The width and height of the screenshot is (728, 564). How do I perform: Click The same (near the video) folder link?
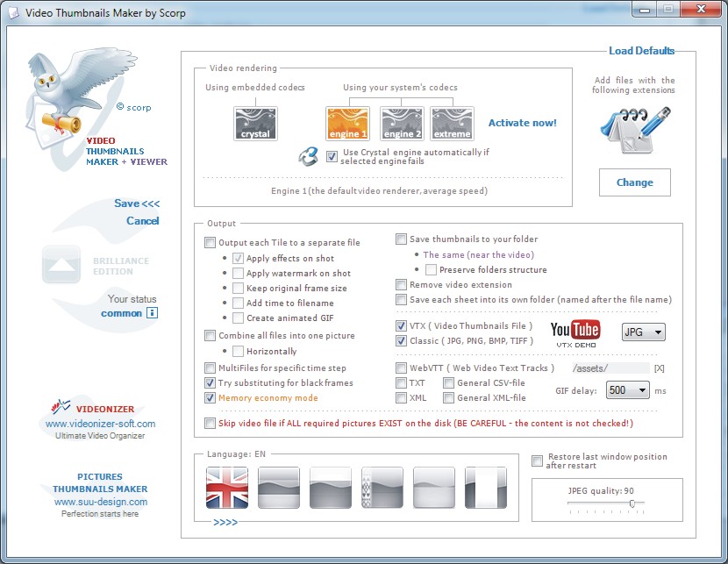pyautogui.click(x=479, y=254)
